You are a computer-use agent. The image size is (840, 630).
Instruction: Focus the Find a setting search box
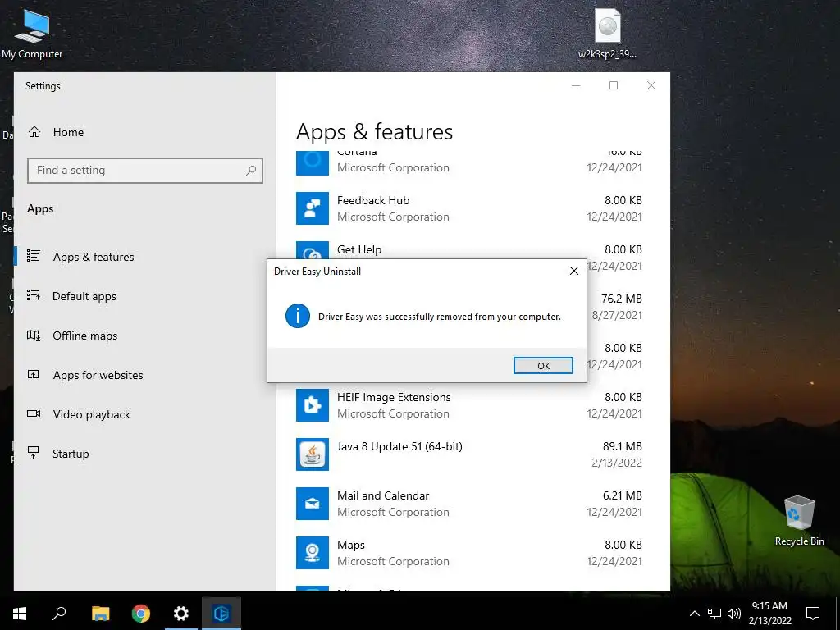tap(144, 171)
